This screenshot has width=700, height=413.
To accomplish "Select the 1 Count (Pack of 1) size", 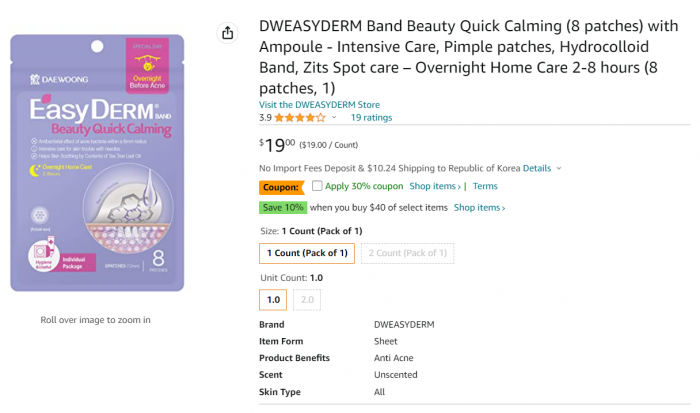I will [307, 253].
